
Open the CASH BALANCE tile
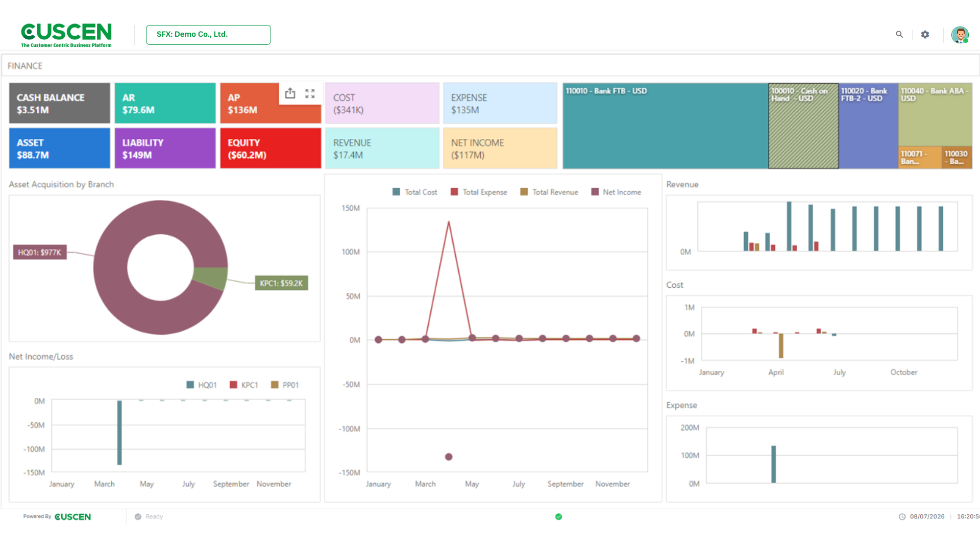coord(59,103)
